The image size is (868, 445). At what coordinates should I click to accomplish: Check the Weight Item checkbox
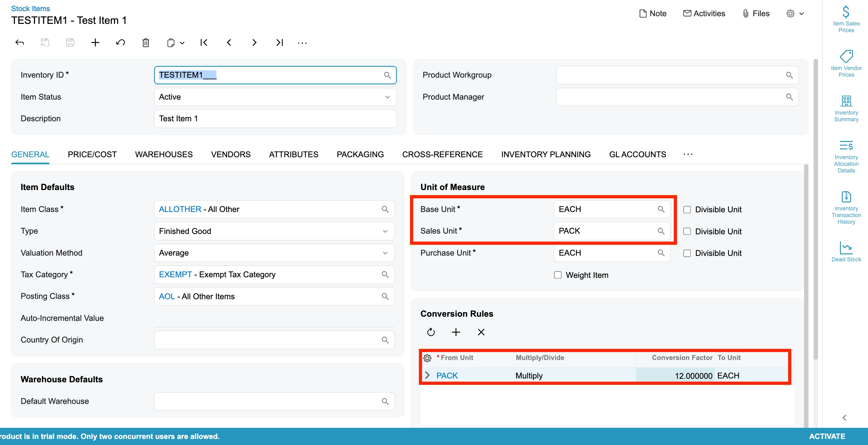[558, 275]
